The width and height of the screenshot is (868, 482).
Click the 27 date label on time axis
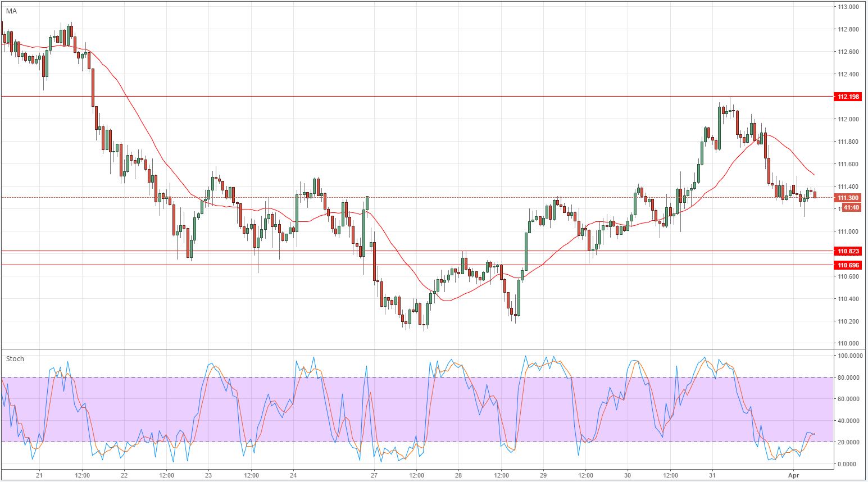[x=374, y=475]
